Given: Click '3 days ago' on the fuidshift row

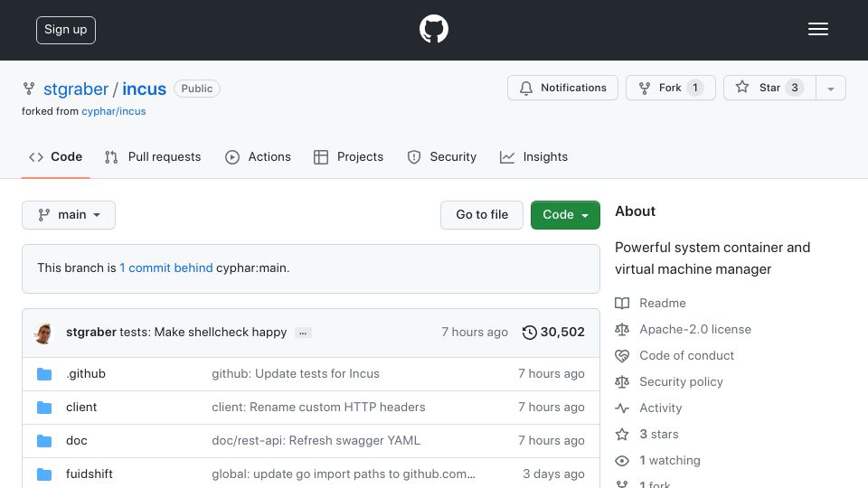Looking at the screenshot, I should pyautogui.click(x=553, y=474).
